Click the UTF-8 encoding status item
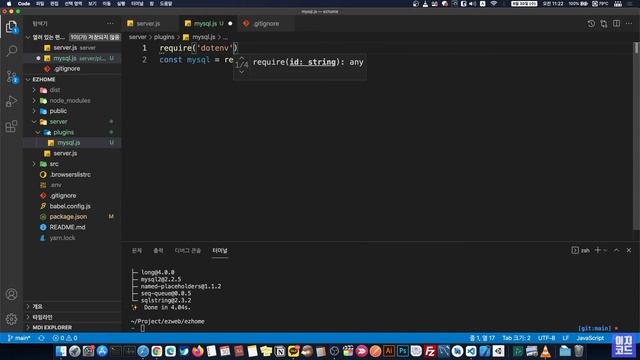This screenshot has height=360, width=640. click(546, 338)
